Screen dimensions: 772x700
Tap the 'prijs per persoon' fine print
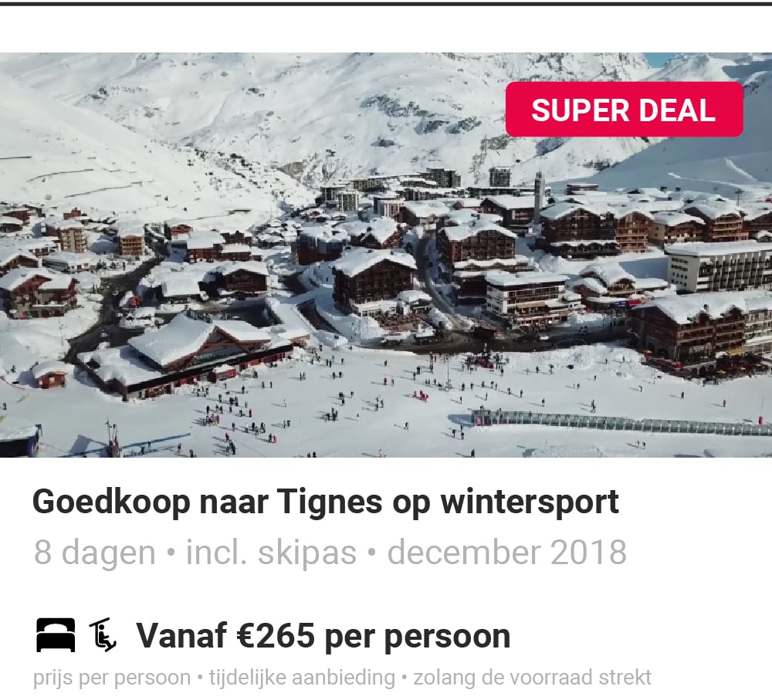[112, 678]
